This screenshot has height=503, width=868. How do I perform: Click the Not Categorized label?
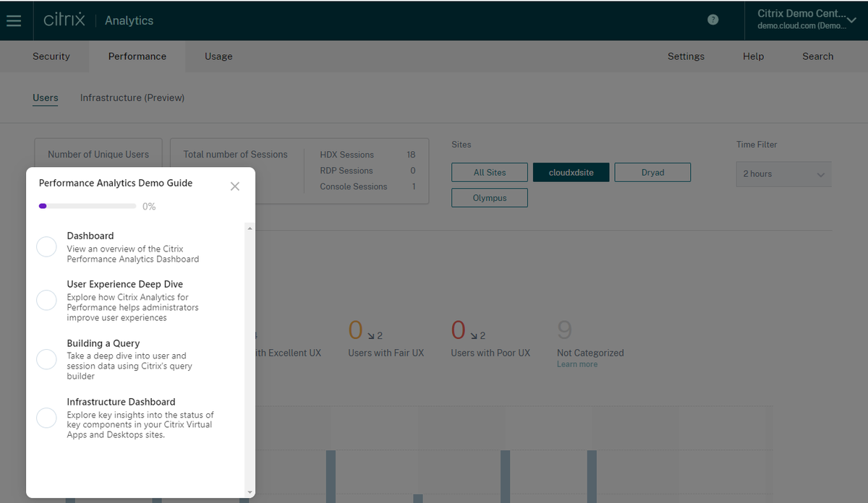(590, 353)
